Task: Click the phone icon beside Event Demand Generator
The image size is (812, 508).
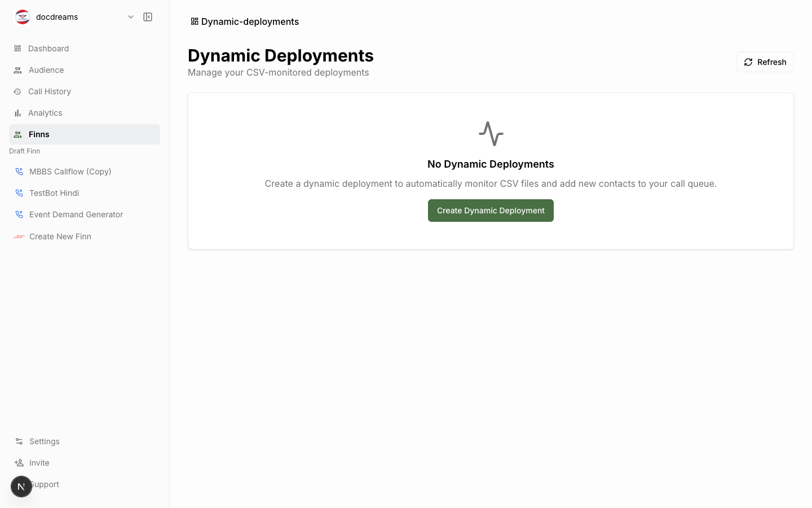Action: coord(19,214)
